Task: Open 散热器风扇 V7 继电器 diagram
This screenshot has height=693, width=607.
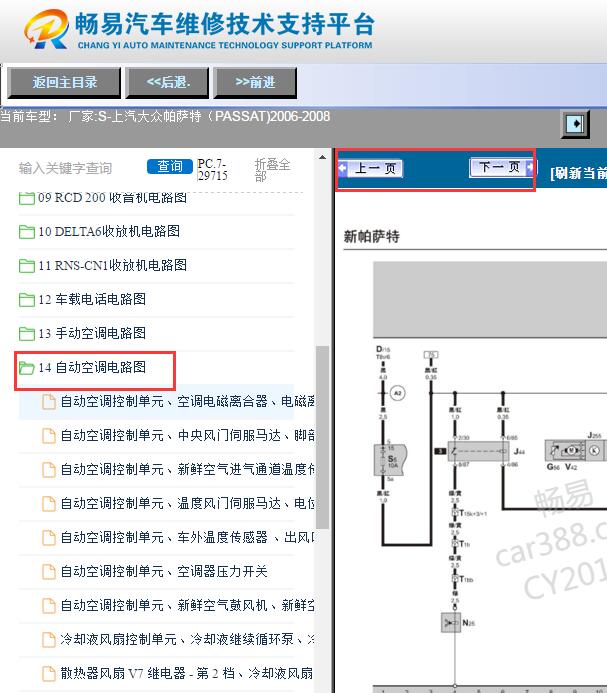Action: [x=187, y=674]
